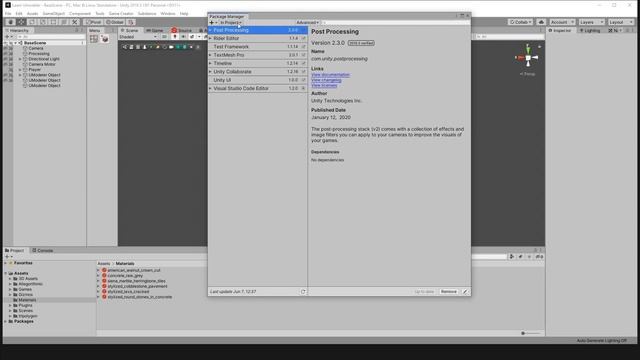Image resolution: width=640 pixels, height=360 pixels.
Task: Open the Account dropdown
Action: (562, 22)
